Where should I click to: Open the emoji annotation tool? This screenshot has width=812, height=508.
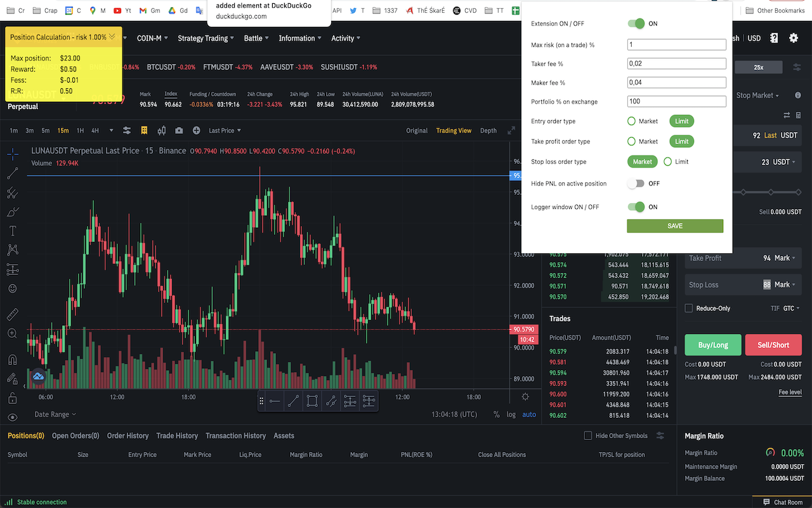pyautogui.click(x=13, y=288)
